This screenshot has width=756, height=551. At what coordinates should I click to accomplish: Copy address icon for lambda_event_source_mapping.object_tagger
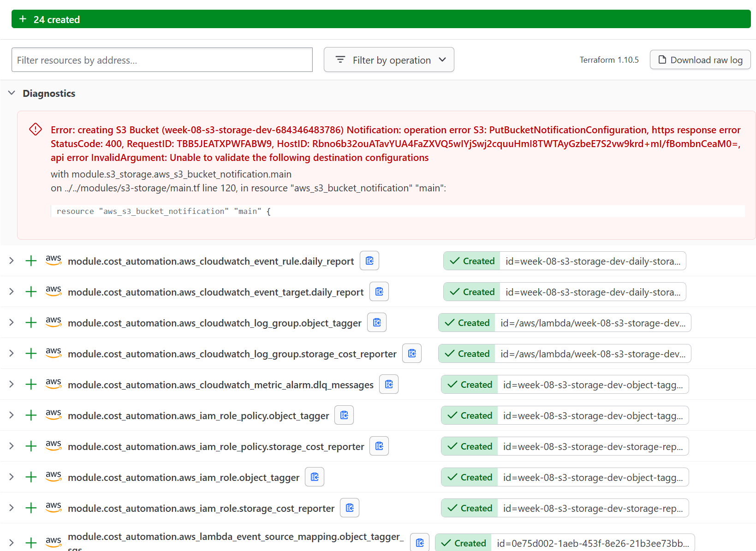[420, 543]
